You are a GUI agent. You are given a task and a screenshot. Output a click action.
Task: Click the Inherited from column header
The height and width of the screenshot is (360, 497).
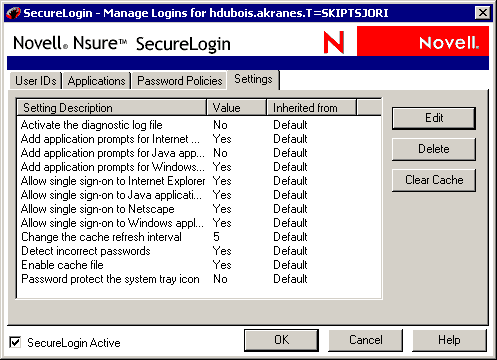tap(312, 108)
